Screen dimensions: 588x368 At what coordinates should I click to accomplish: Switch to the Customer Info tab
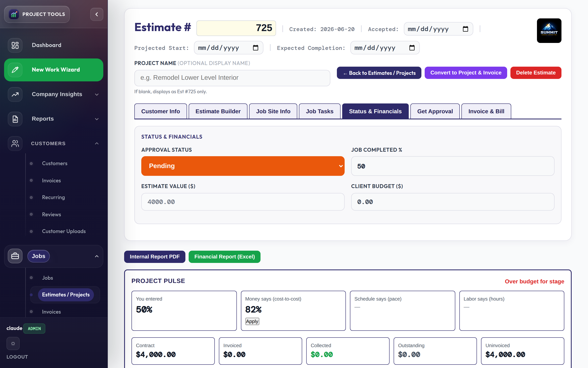(x=161, y=111)
